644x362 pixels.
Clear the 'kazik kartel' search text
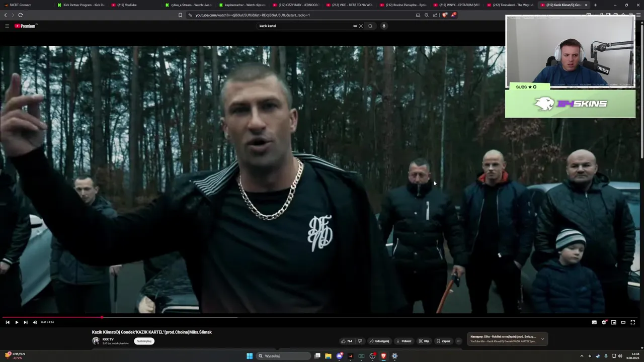click(361, 26)
